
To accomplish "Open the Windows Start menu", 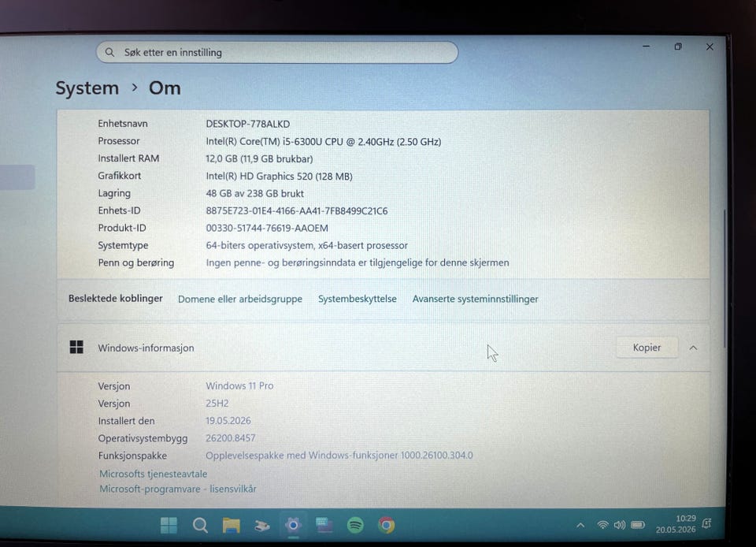I will pyautogui.click(x=169, y=525).
